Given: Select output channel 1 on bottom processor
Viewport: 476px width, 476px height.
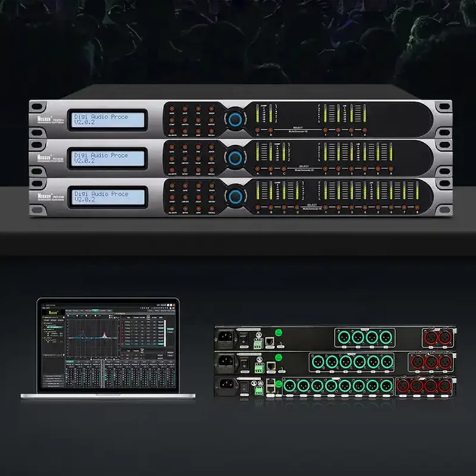Looking at the screenshot, I should (326, 207).
